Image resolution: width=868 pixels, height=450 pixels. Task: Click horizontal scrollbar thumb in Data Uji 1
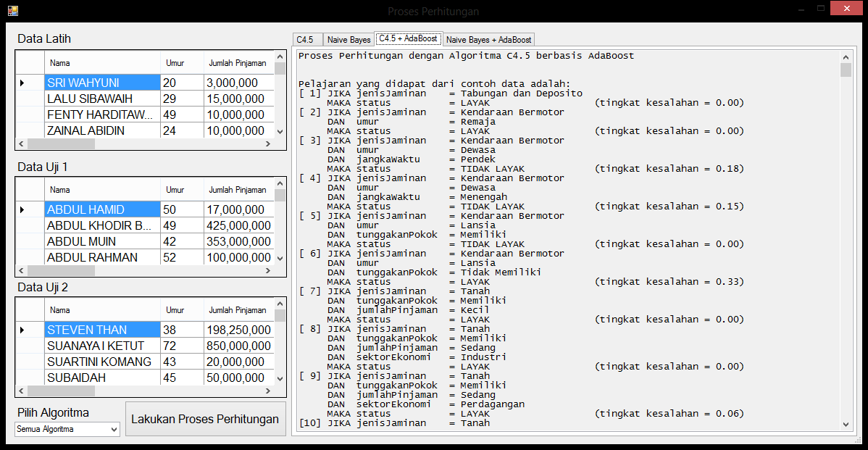(59, 270)
